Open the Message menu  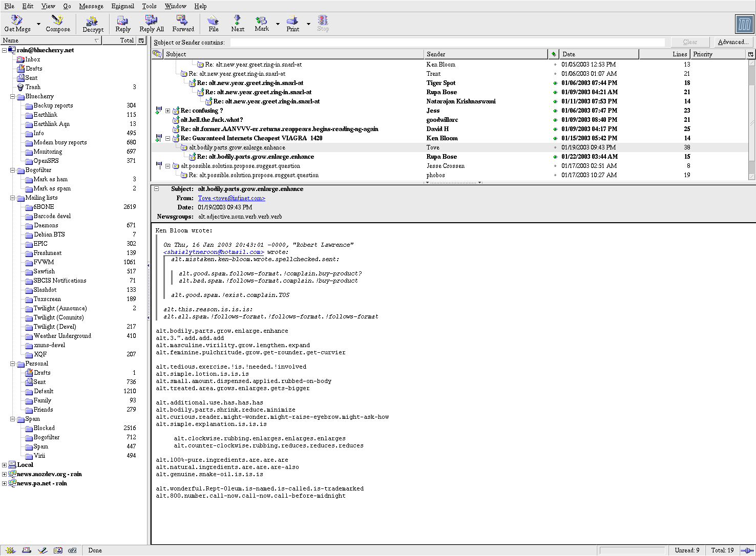click(x=91, y=6)
